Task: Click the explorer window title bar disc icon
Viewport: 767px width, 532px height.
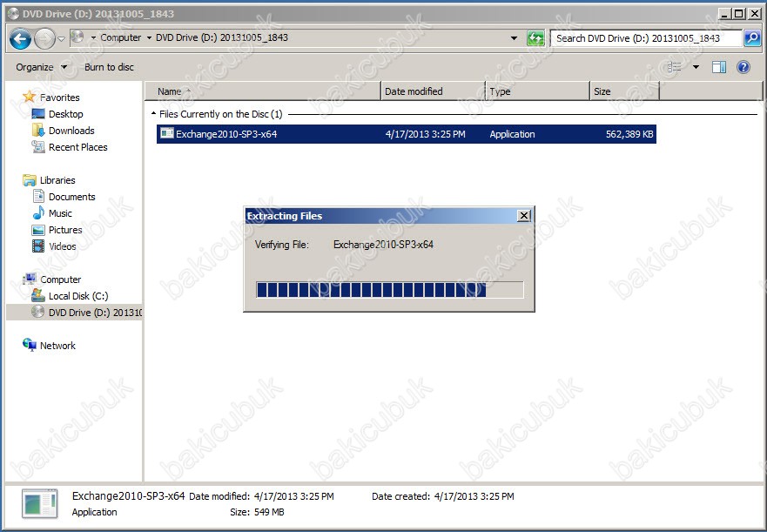Action: click(x=14, y=14)
